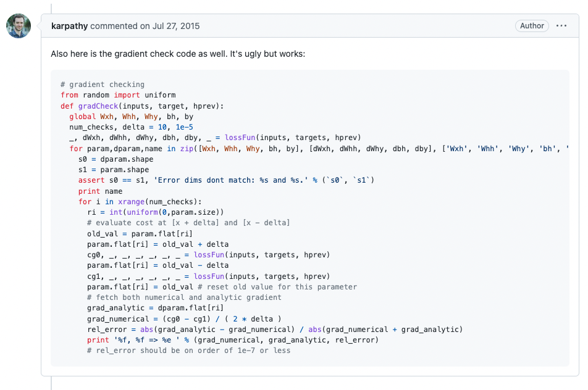Click the 'print name' code line
The image size is (588, 390).
point(100,191)
